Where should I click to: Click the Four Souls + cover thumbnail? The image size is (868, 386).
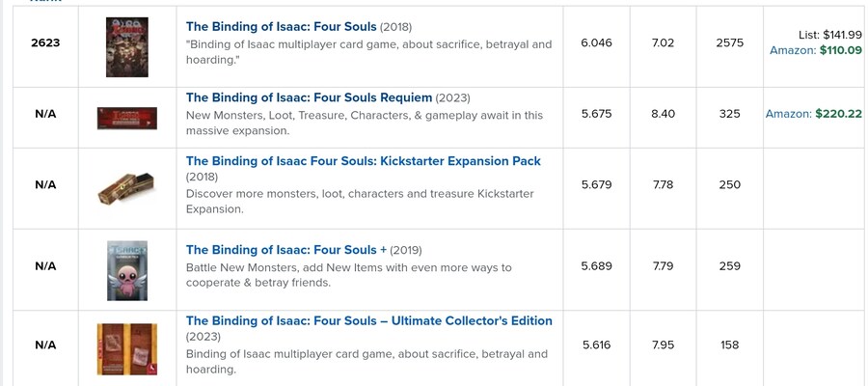pos(126,269)
